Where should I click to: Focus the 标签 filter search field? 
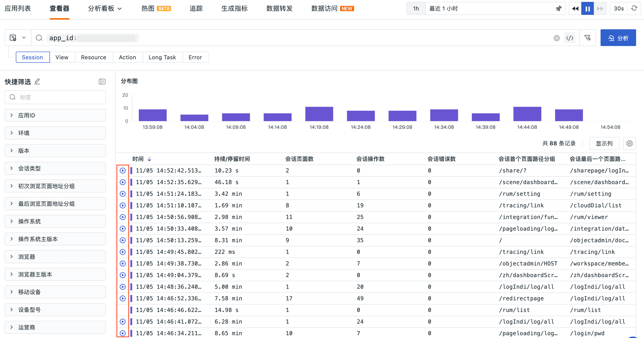[55, 97]
